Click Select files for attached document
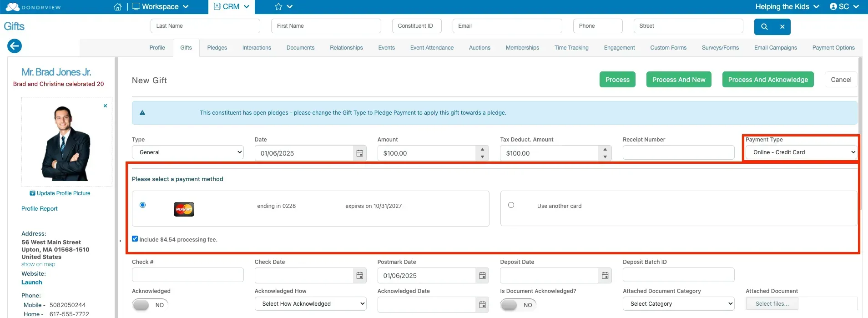Image resolution: width=868 pixels, height=318 pixels. [x=772, y=304]
